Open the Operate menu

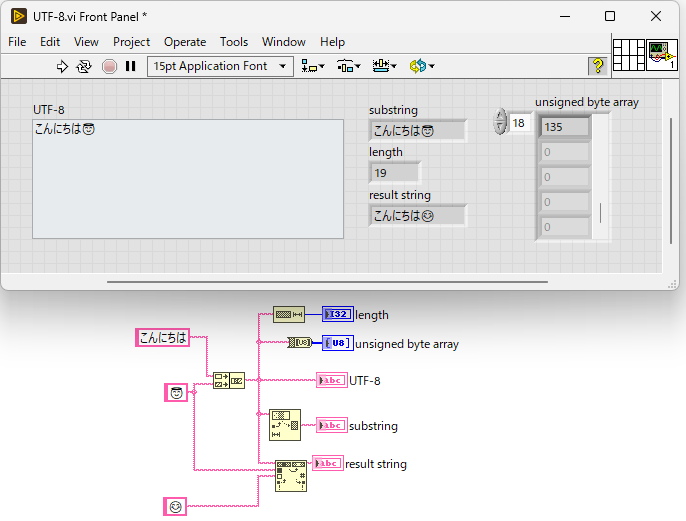(185, 42)
